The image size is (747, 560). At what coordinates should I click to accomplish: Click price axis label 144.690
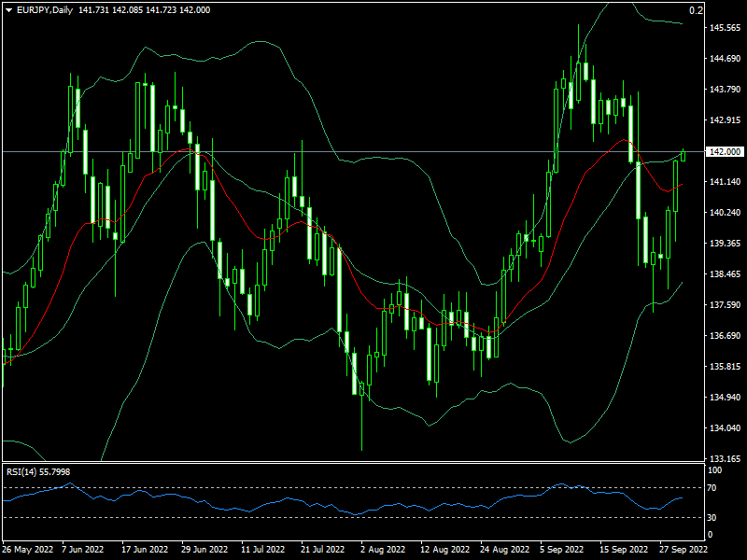click(x=726, y=59)
